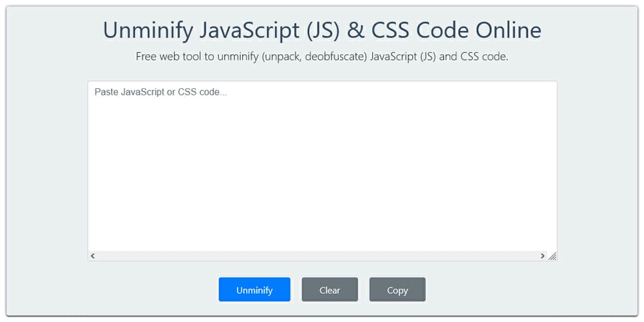Click the left scroll arrow in code box
644x322 pixels.
[93, 256]
